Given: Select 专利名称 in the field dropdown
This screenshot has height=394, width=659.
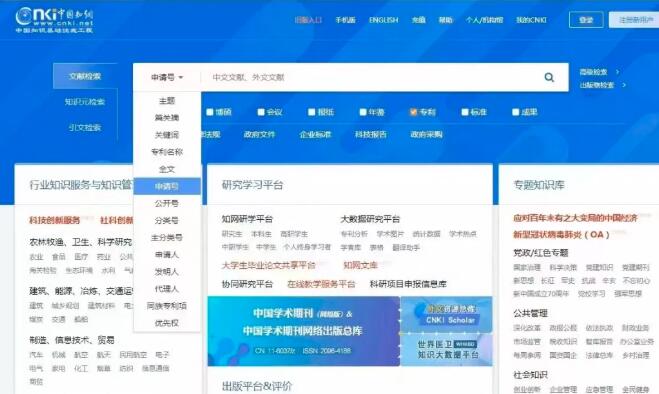Looking at the screenshot, I should (167, 152).
